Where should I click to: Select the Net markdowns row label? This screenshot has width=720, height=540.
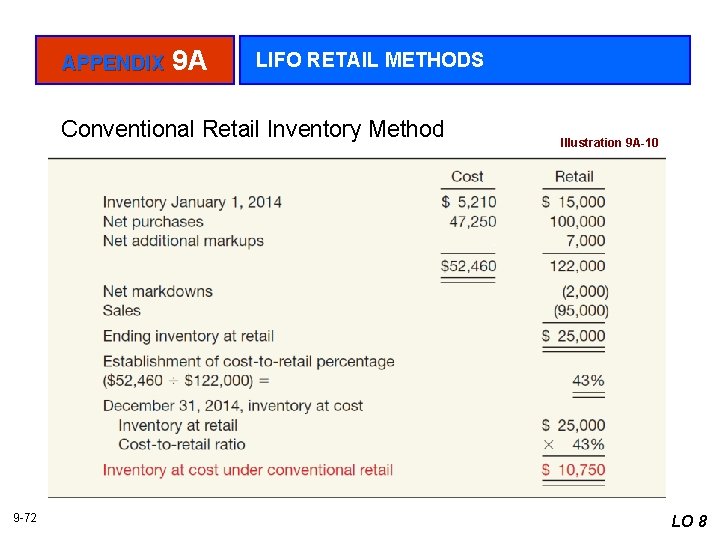[x=158, y=292]
